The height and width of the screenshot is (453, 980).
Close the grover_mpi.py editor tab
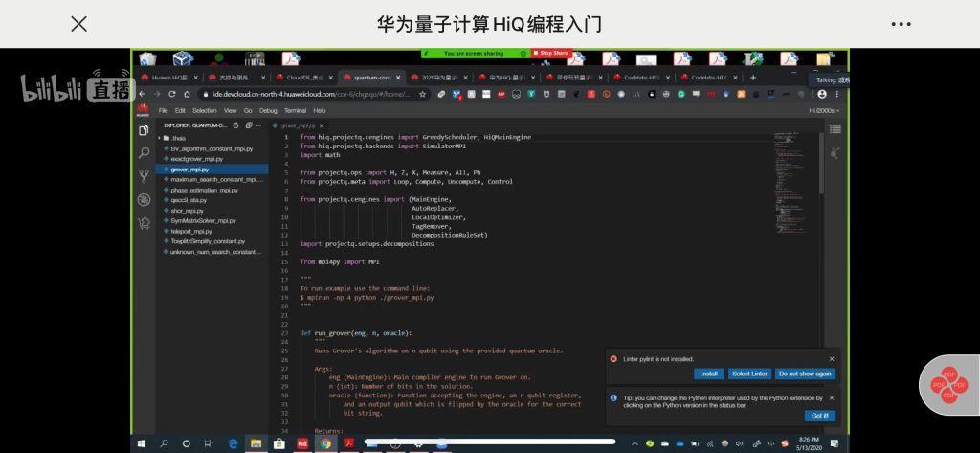point(321,125)
